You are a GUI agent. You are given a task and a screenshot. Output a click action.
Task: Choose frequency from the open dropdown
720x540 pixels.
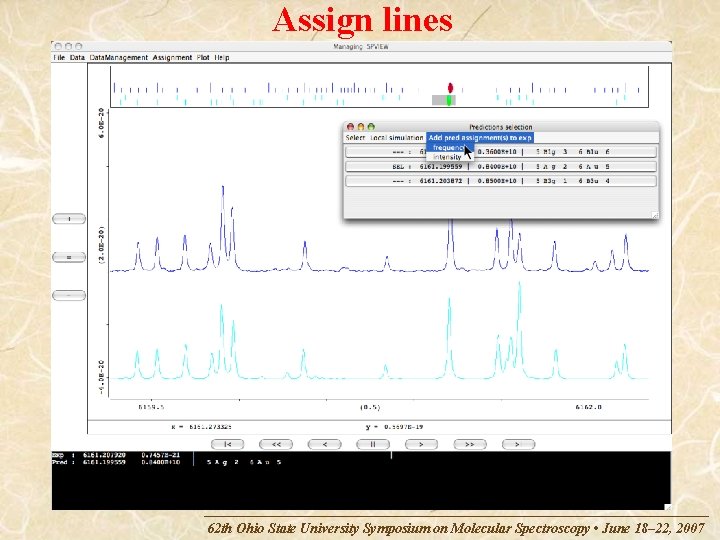[449, 147]
